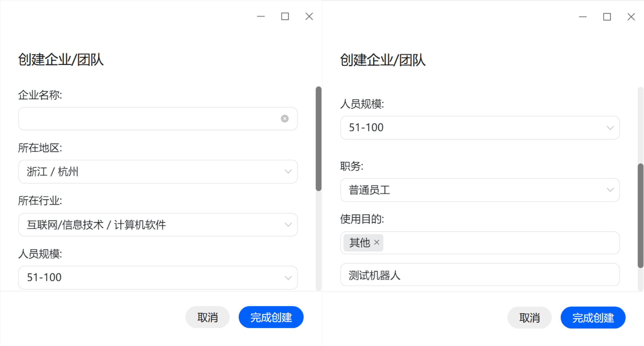
Task: Close the right 创建企业/团队 window
Action: (x=631, y=17)
